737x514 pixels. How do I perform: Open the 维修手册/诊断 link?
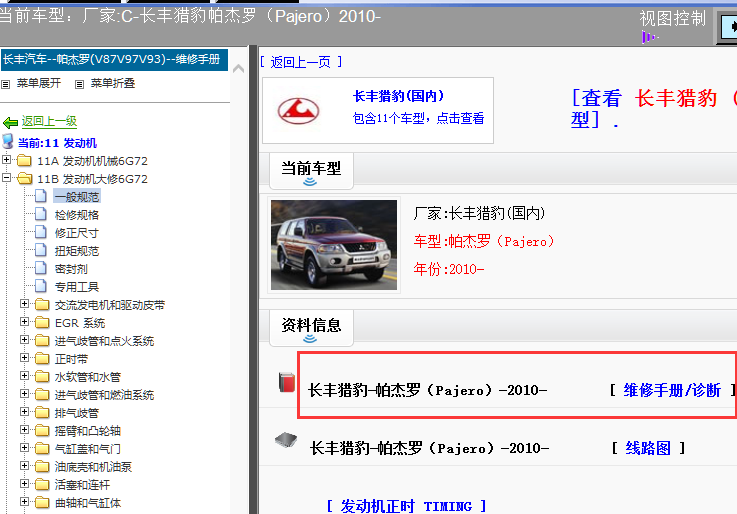point(672,390)
